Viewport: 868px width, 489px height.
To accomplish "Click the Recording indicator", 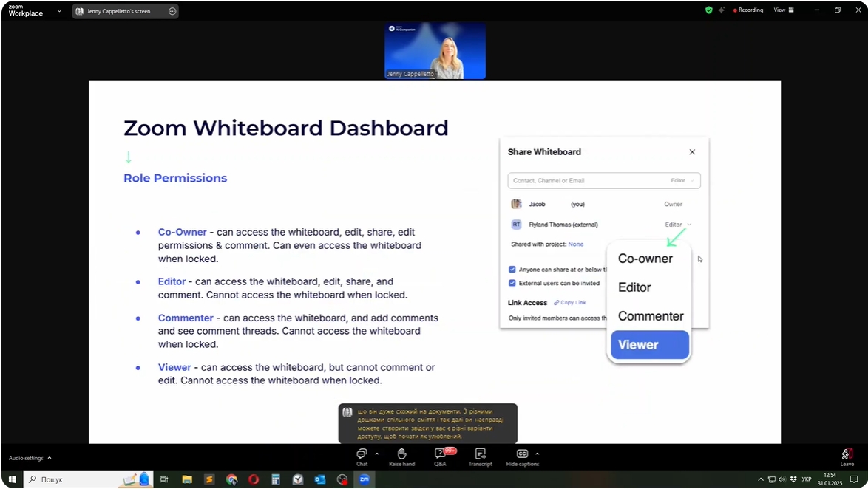I will coord(748,10).
